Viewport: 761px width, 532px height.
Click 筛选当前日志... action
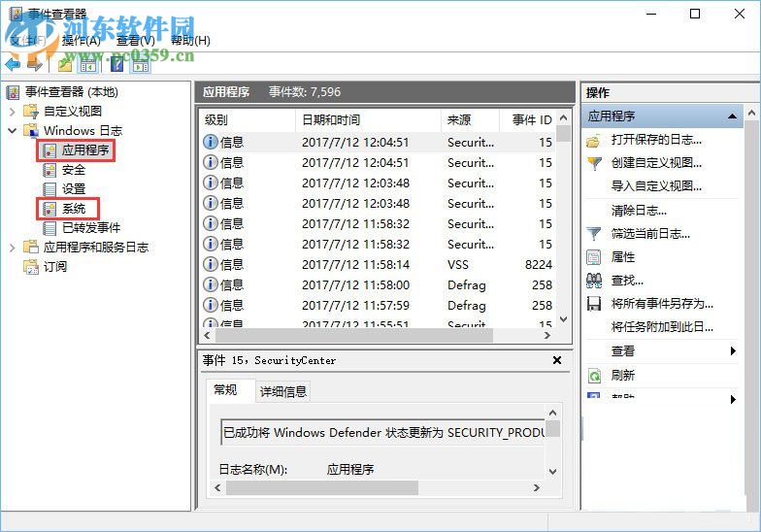[650, 234]
